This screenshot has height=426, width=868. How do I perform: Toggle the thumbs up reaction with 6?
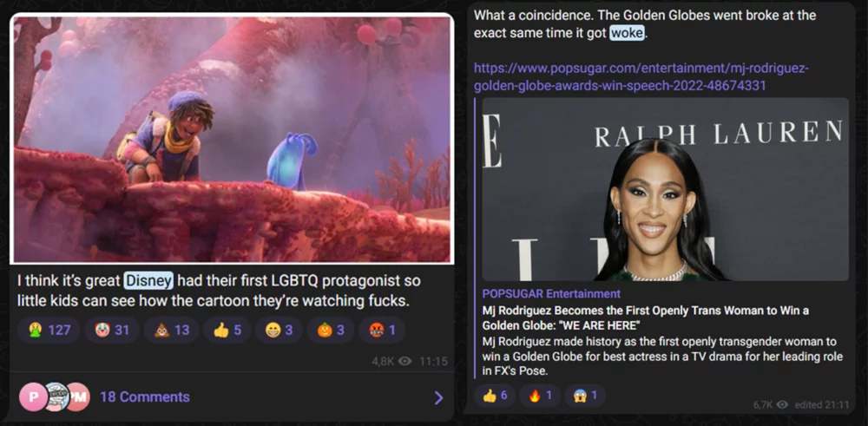click(x=495, y=396)
